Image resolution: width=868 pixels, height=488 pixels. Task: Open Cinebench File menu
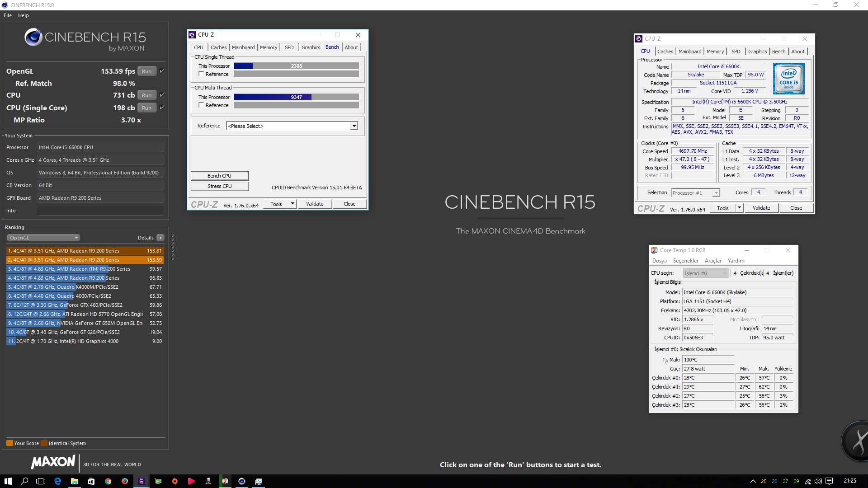point(8,15)
